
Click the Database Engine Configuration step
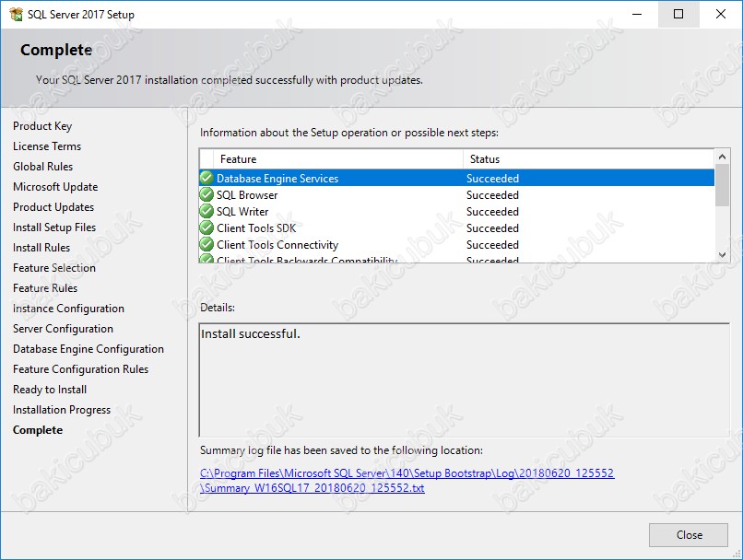point(88,349)
